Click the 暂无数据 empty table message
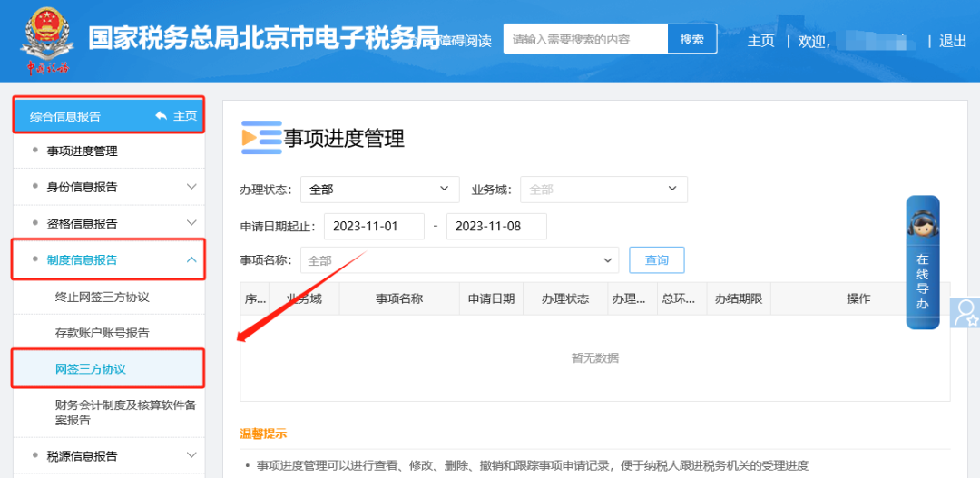Image resolution: width=980 pixels, height=478 pixels. point(595,358)
